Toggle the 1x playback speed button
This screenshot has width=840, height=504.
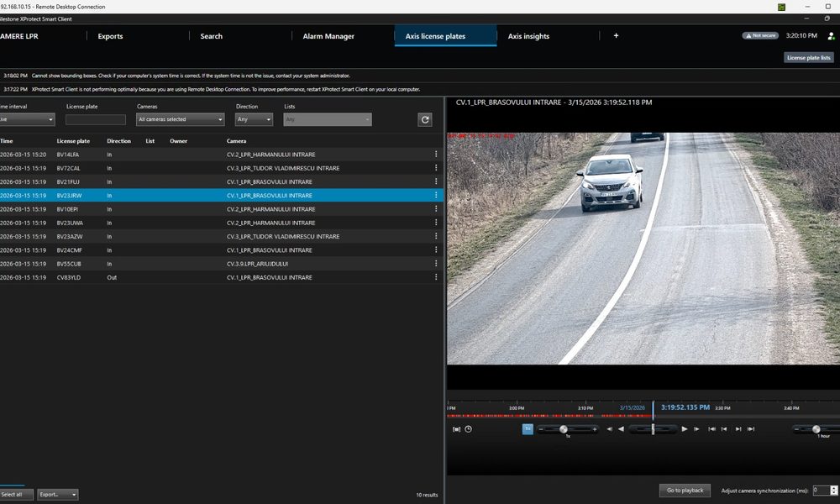click(x=528, y=429)
